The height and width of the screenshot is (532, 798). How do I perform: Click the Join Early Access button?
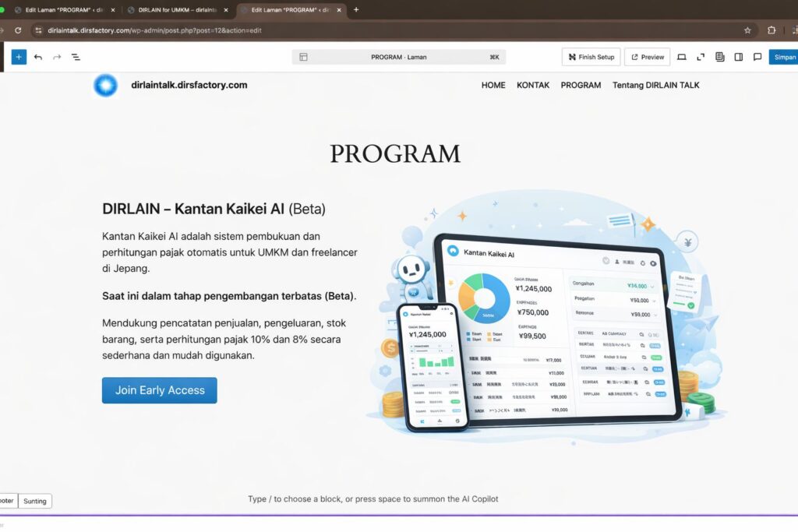pos(160,390)
